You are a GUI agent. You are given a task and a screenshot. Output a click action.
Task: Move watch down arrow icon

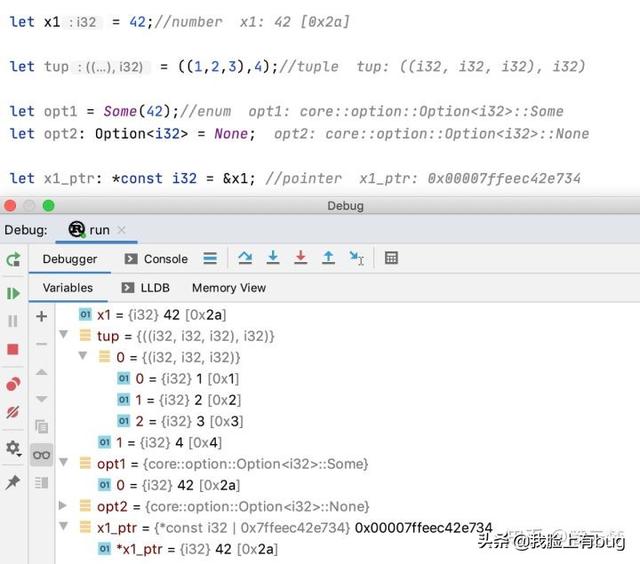point(41,399)
